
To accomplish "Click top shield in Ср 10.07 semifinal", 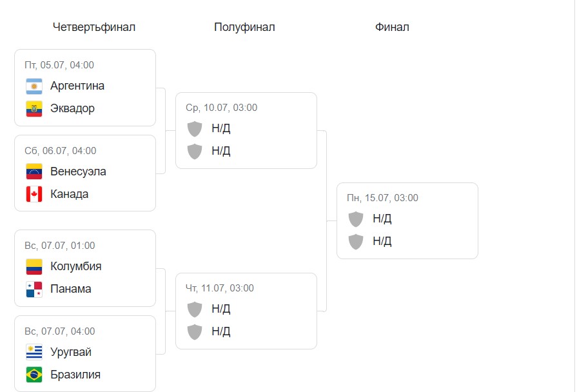I will pos(195,129).
